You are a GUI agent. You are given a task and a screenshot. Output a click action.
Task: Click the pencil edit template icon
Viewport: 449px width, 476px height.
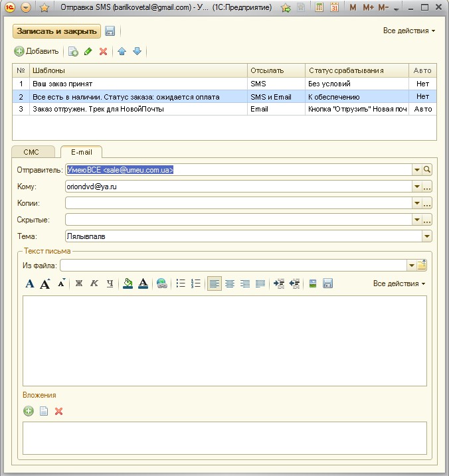(x=88, y=51)
